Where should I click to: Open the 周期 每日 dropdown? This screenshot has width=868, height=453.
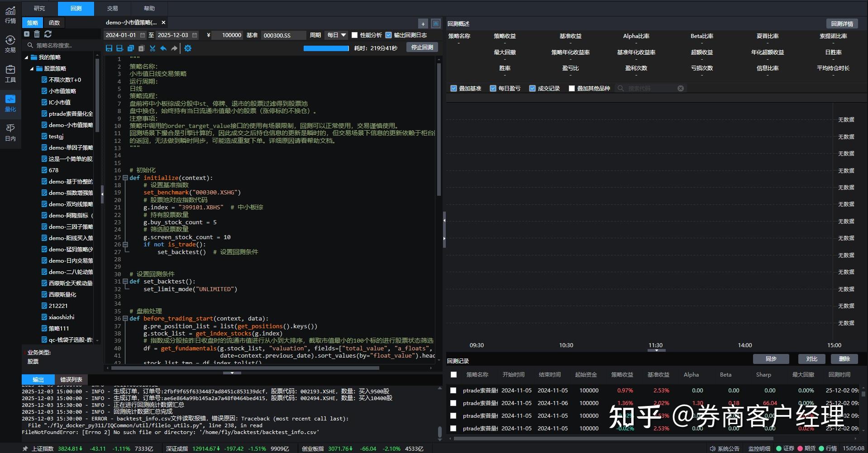click(x=335, y=35)
